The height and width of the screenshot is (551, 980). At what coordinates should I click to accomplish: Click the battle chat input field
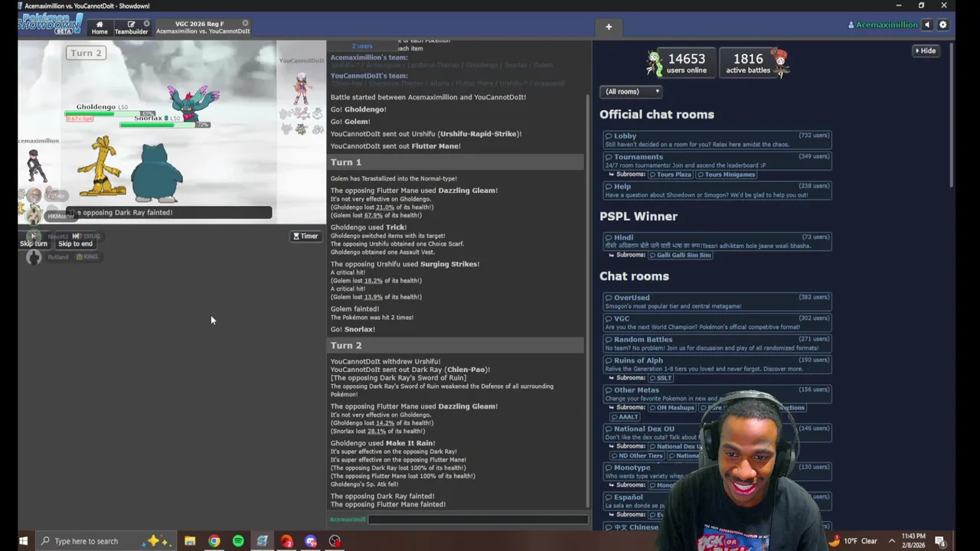[x=478, y=520]
